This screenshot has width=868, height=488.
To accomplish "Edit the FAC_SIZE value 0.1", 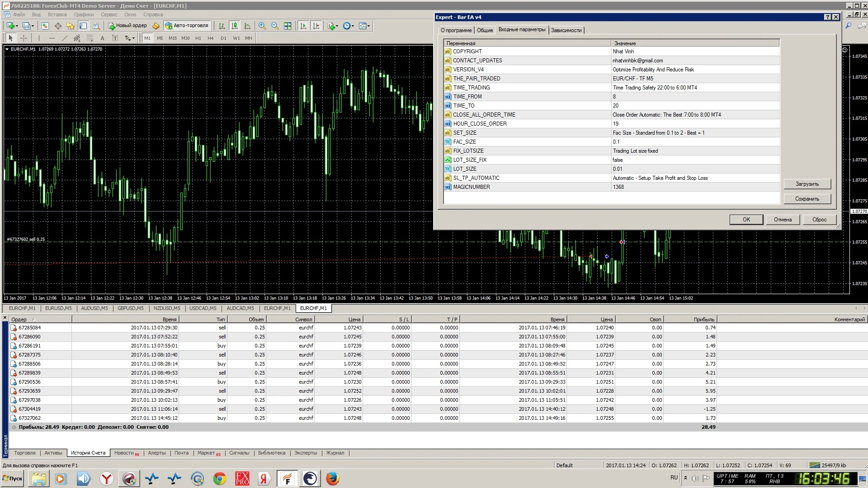I will point(695,142).
